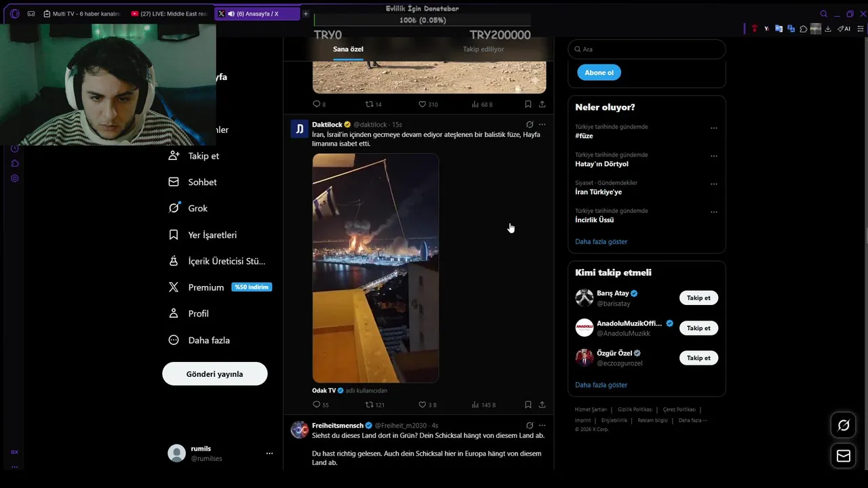
Task: Click the donation goal progress bar
Action: pos(422,20)
